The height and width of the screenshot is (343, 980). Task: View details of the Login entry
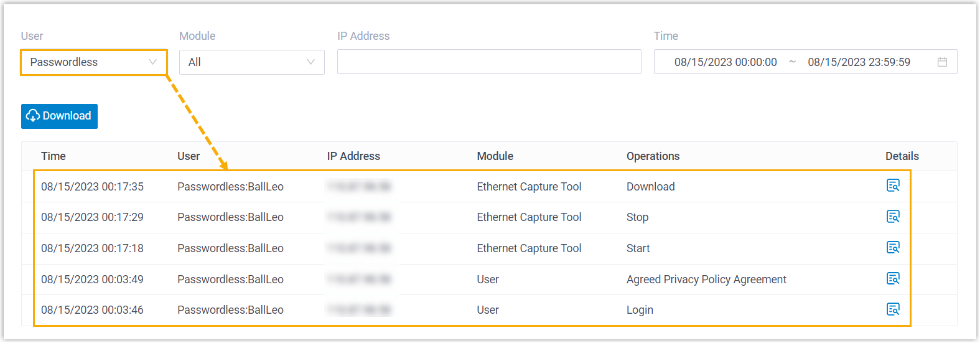tap(893, 309)
